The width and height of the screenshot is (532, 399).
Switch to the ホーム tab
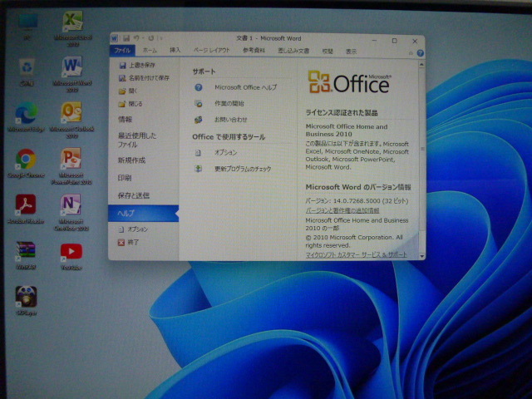[x=150, y=51]
